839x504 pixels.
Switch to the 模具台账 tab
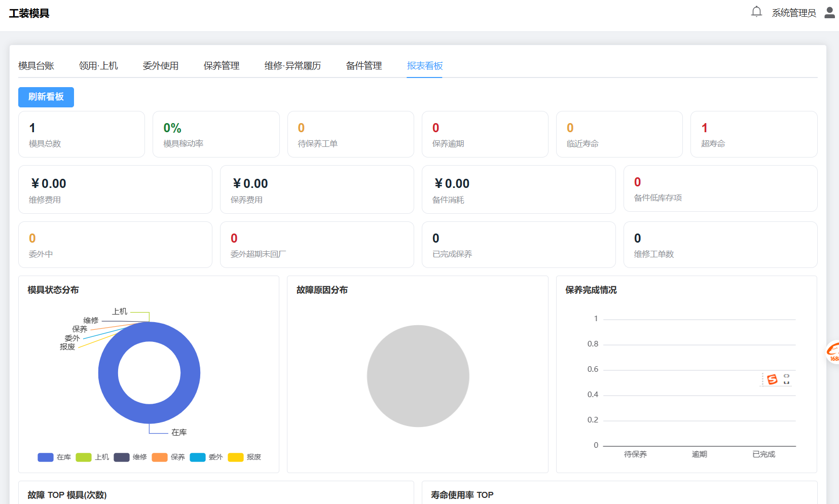[36, 66]
